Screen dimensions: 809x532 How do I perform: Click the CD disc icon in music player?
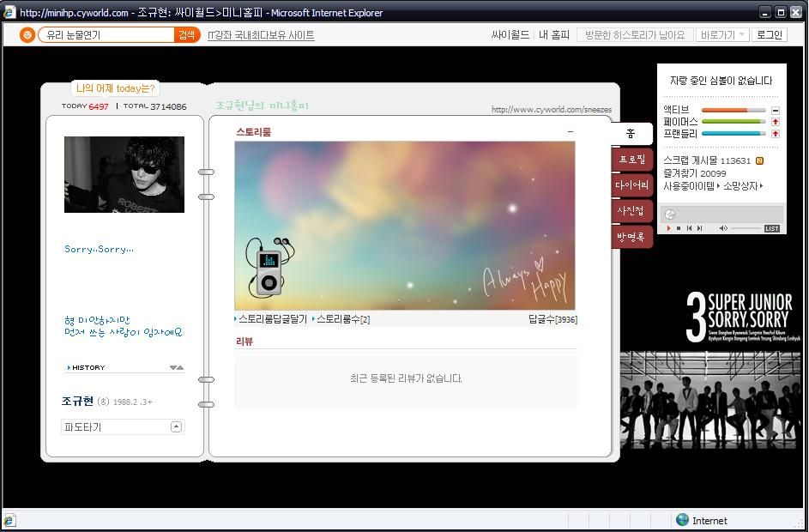pyautogui.click(x=670, y=215)
